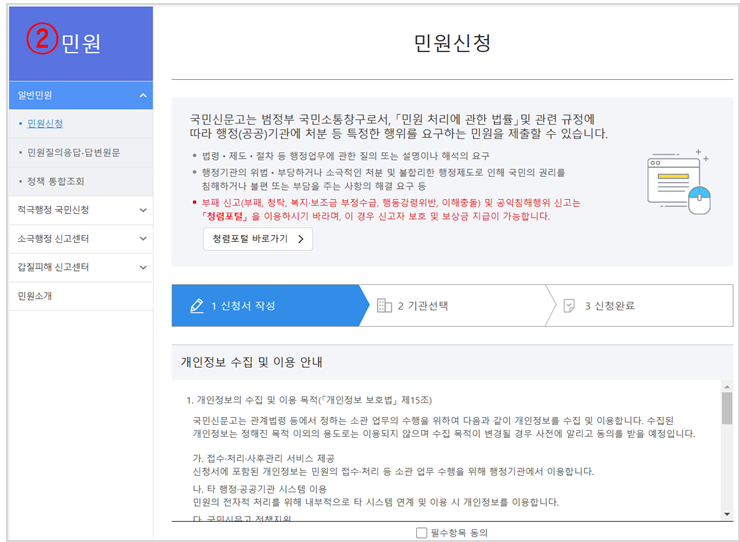Open 민원신청 in the sidebar
The image size is (740, 542).
pos(45,124)
